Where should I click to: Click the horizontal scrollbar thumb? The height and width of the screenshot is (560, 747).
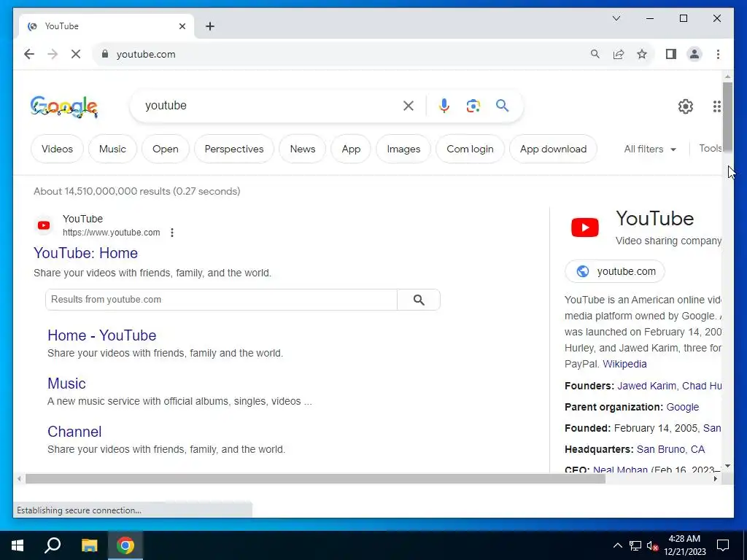pyautogui.click(x=315, y=478)
